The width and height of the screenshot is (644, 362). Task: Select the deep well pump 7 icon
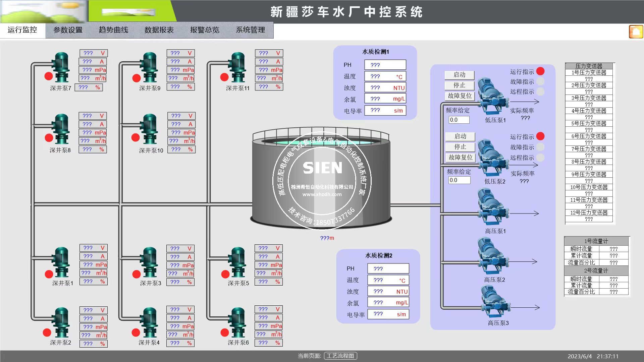[x=61, y=67]
